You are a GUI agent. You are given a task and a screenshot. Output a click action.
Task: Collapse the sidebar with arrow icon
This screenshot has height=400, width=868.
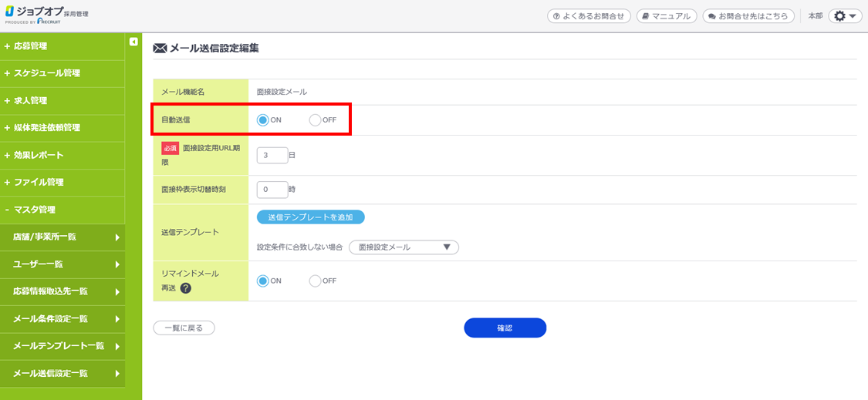tap(133, 42)
